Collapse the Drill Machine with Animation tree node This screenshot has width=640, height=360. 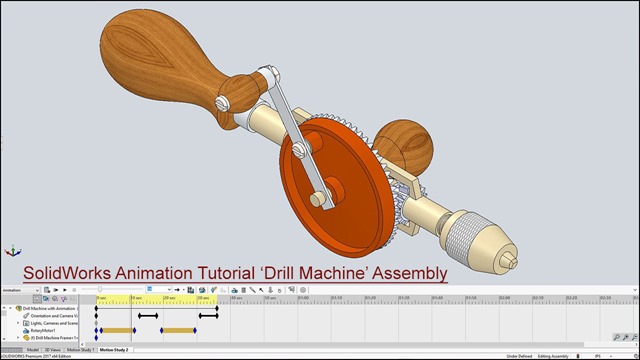(11, 309)
